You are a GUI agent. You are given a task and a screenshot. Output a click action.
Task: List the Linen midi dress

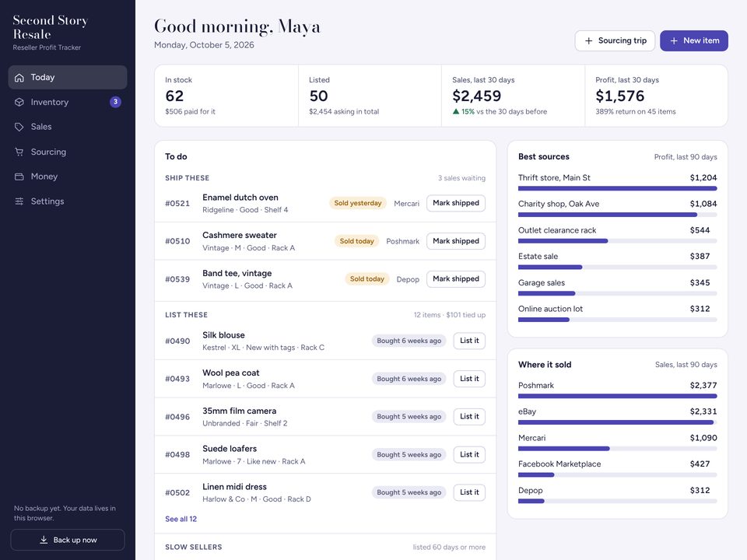pos(469,492)
